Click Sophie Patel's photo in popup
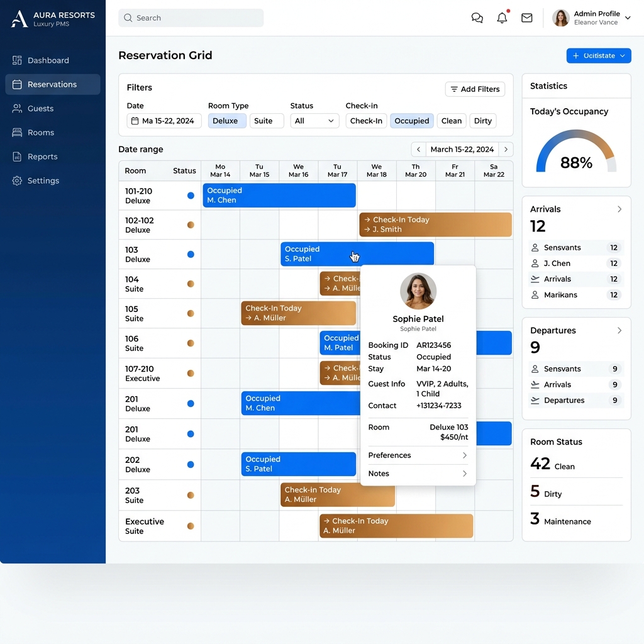 point(418,291)
